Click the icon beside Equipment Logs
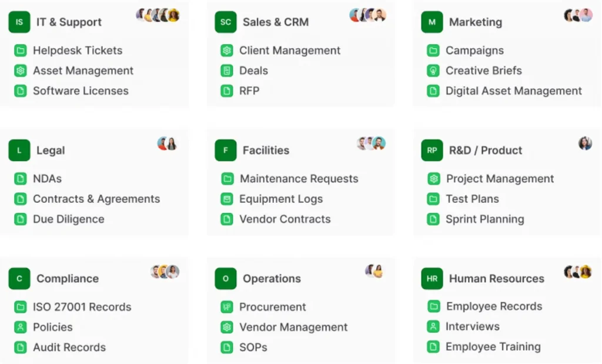The height and width of the screenshot is (364, 602). tap(227, 199)
